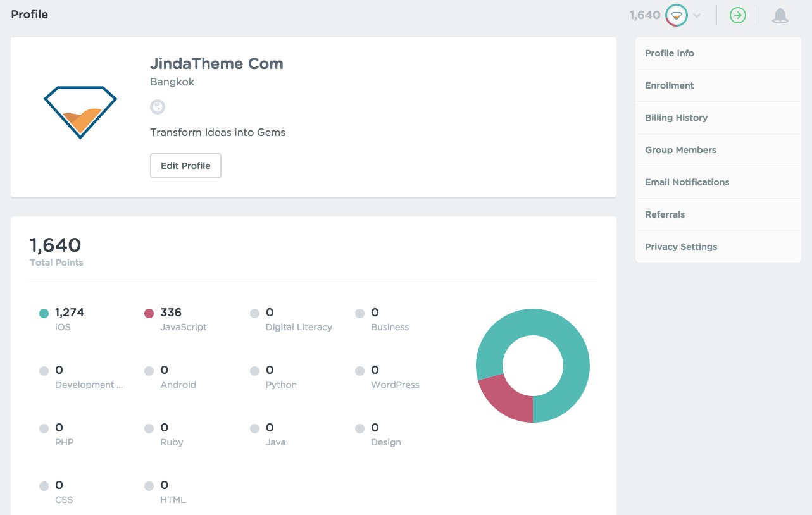The width and height of the screenshot is (812, 515).
Task: Open Referrals in sidebar
Action: coord(718,214)
